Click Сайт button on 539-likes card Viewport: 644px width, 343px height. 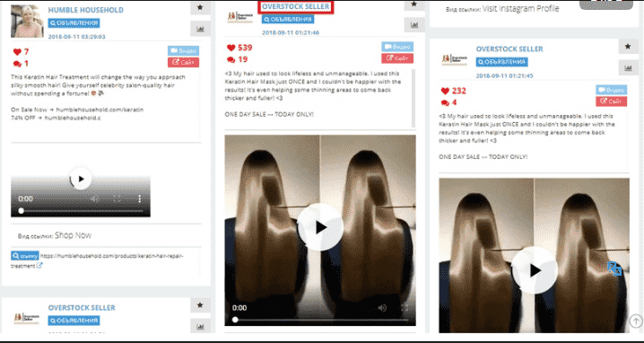(397, 58)
